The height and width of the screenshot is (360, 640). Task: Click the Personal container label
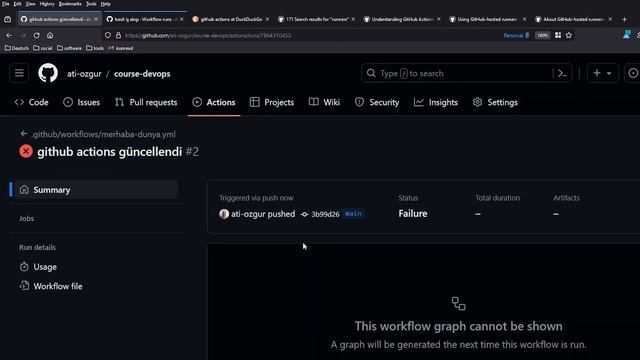tap(516, 36)
